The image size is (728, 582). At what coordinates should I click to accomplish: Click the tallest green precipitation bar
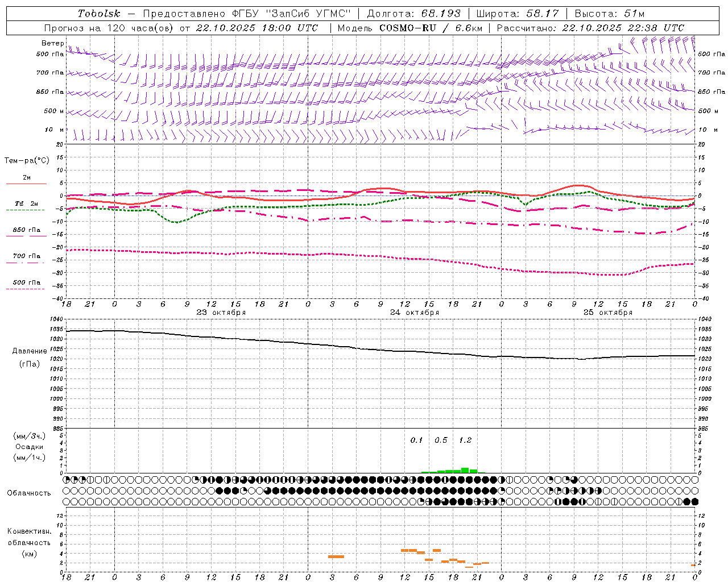pyautogui.click(x=465, y=470)
